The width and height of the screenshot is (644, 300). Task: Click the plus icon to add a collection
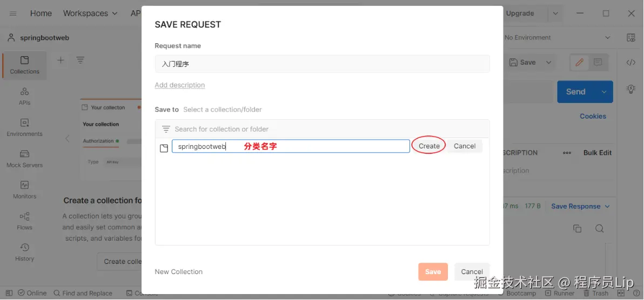[x=61, y=60]
